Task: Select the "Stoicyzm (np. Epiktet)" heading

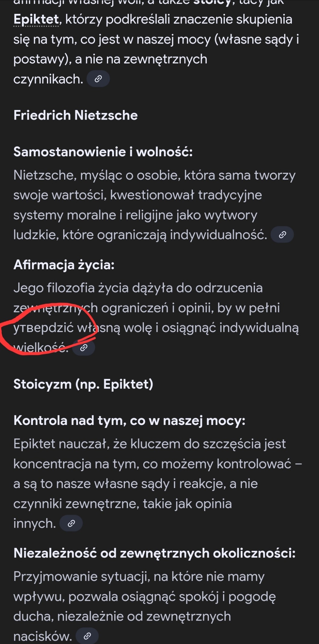Action: (83, 384)
